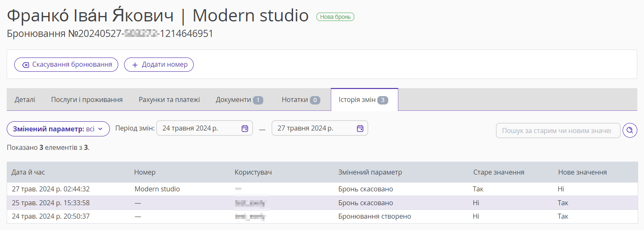
Task: Click the plus icon in Додати номер
Action: point(135,65)
